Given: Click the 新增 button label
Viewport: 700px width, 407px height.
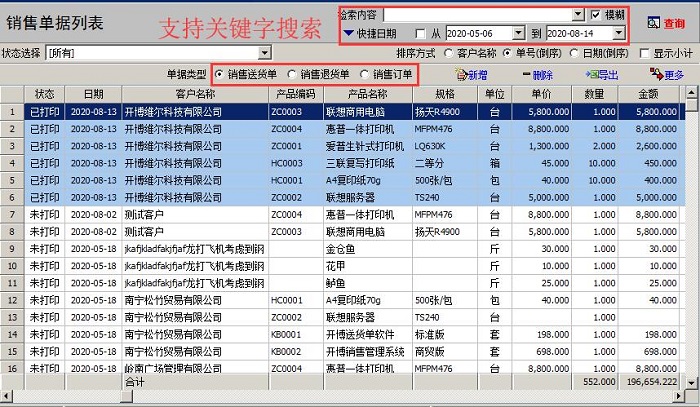Looking at the screenshot, I should tap(478, 75).
